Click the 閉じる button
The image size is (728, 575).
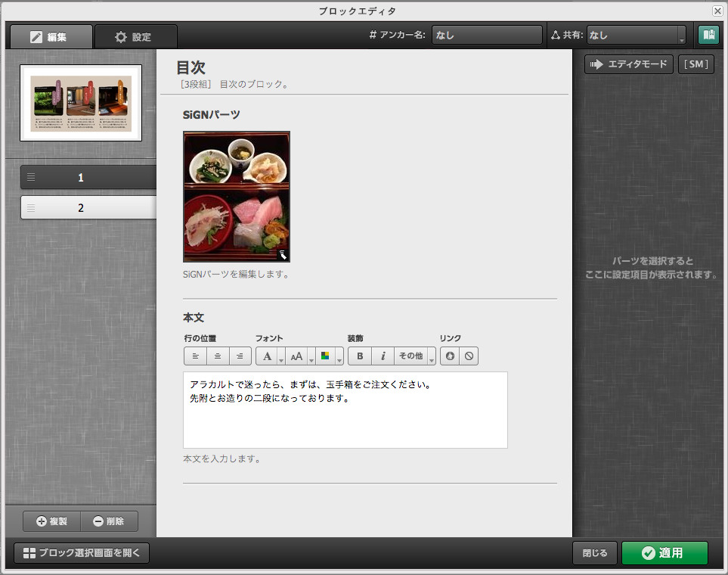click(x=595, y=553)
